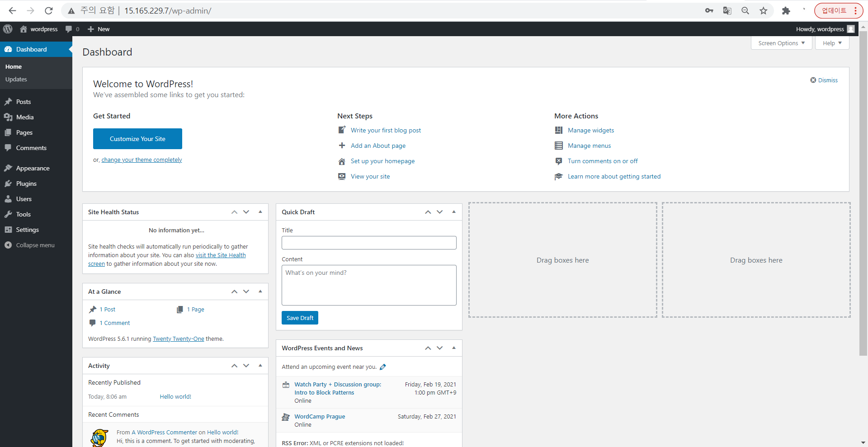
Task: Focus the What's on your mind content box
Action: 369,285
